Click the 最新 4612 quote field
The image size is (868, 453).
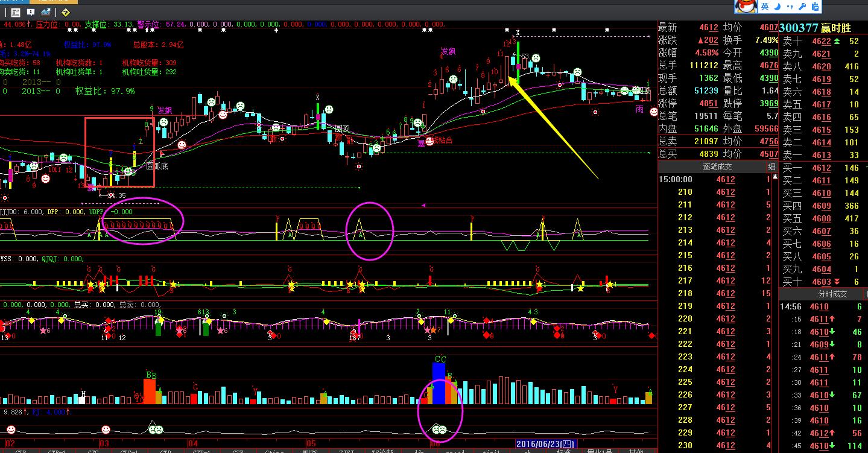[688, 28]
